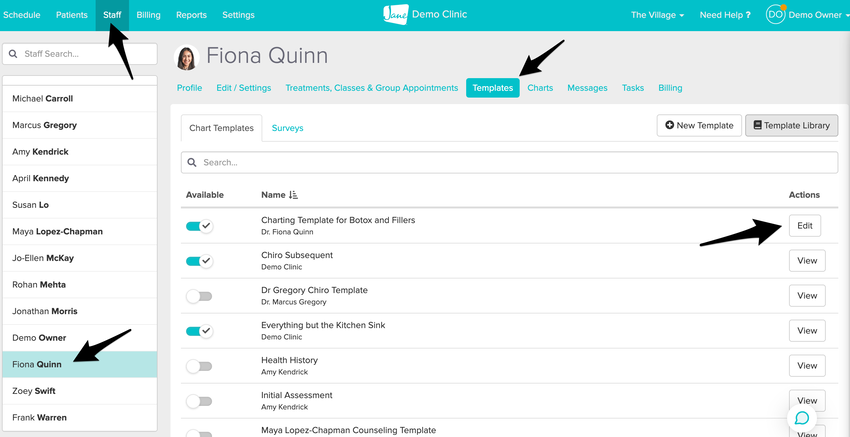
Task: Enable the Health History template toggle
Action: coord(199,366)
